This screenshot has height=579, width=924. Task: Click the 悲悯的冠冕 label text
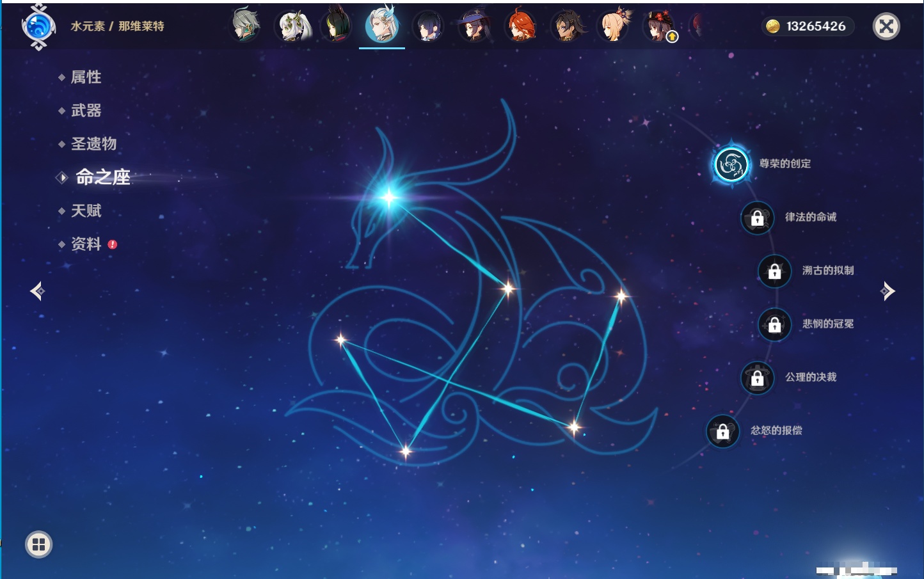(828, 324)
